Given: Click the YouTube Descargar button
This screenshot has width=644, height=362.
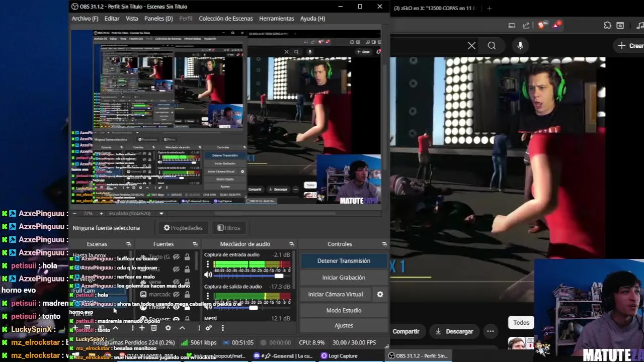Looking at the screenshot, I should 454,331.
